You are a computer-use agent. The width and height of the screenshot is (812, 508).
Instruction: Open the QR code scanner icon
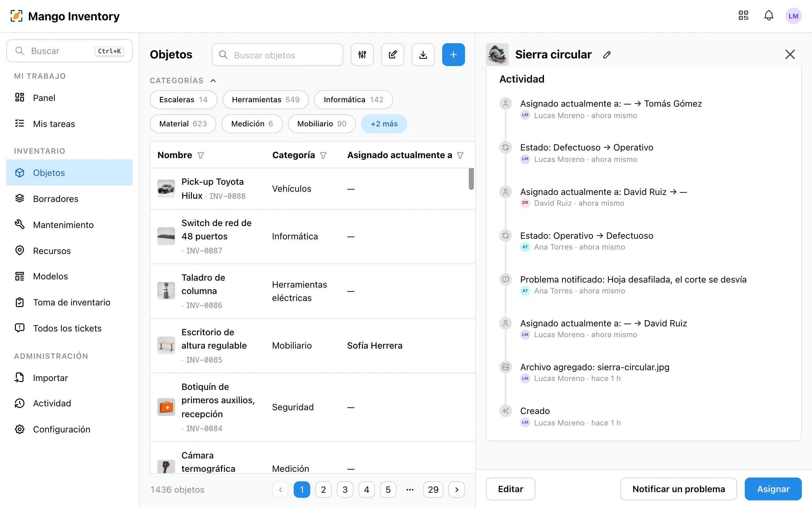743,16
